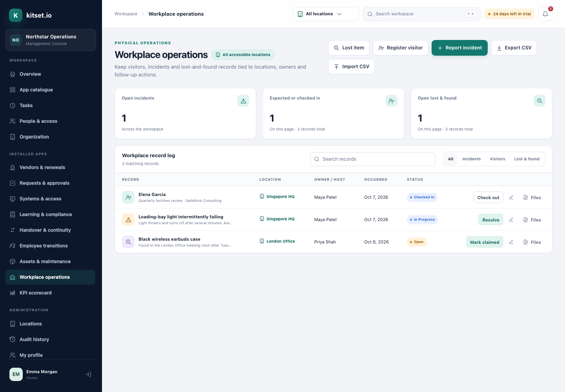Screen dimensions: 565x392
Task: Click the incident icon beside Loading-bay light
Action: point(128,220)
